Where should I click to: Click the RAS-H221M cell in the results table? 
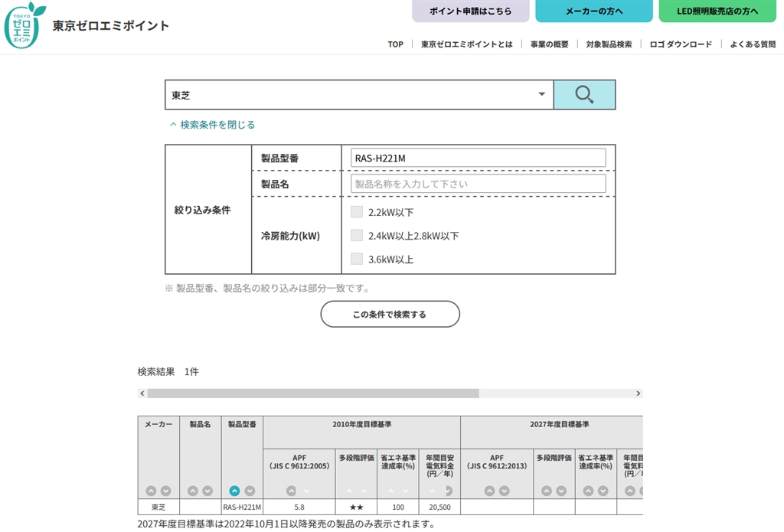pyautogui.click(x=242, y=507)
